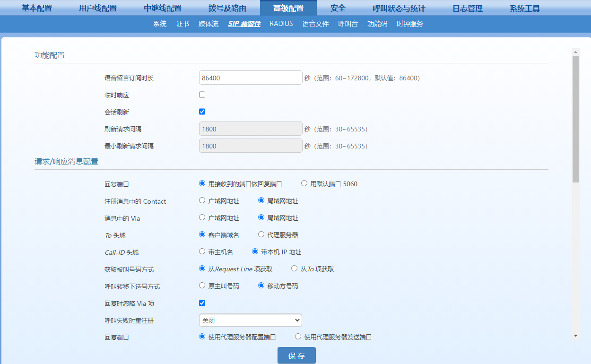Open the 基本配置 top tab

[x=37, y=8]
